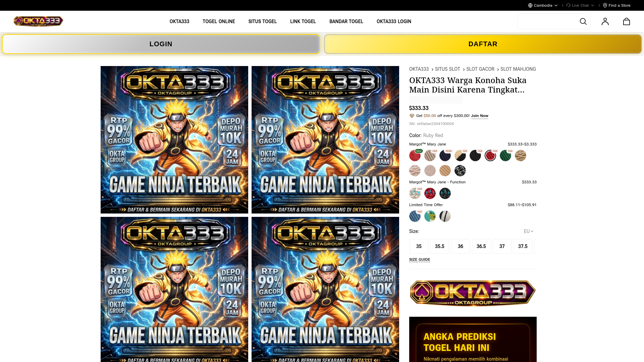
Task: Click the Angka Prediksi Togel Hari Ini banner
Action: coord(473,339)
